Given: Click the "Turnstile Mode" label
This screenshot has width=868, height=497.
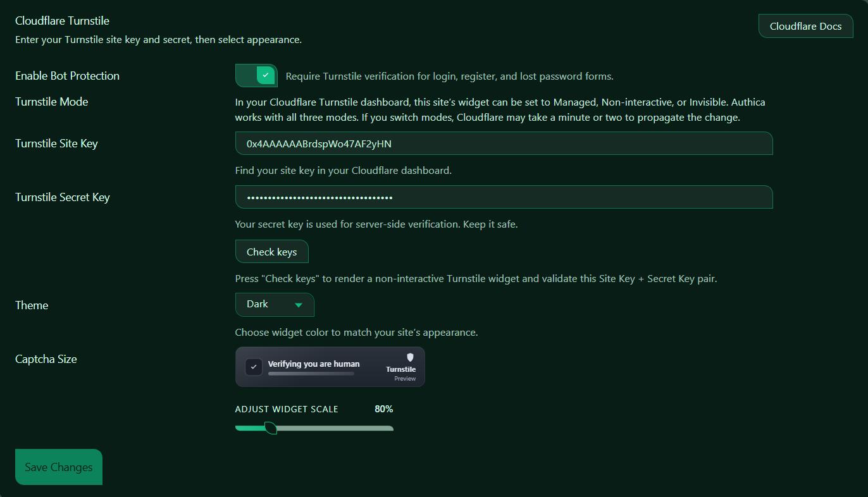Looking at the screenshot, I should tap(52, 102).
